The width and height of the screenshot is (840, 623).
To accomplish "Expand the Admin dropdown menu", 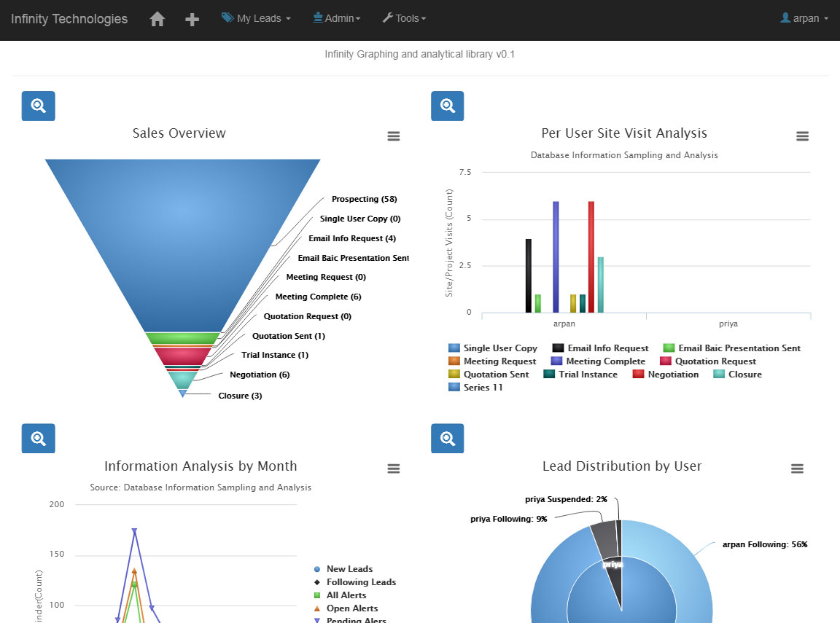I will pos(336,18).
